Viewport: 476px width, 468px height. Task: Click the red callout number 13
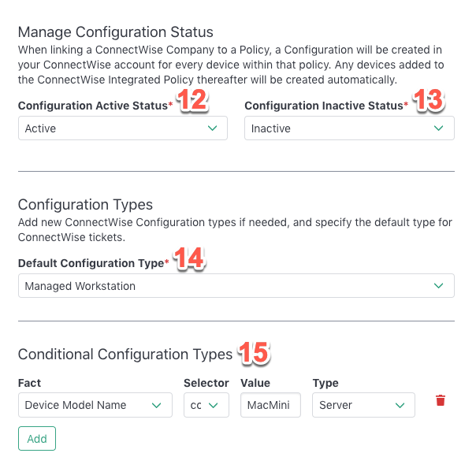[x=429, y=100]
